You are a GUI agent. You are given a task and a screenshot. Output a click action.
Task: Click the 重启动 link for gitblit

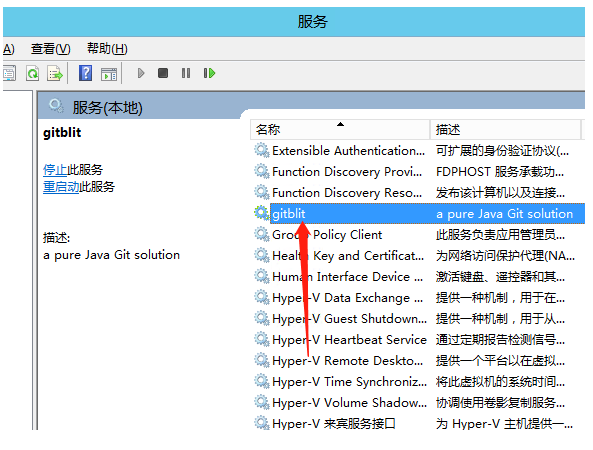pos(61,187)
